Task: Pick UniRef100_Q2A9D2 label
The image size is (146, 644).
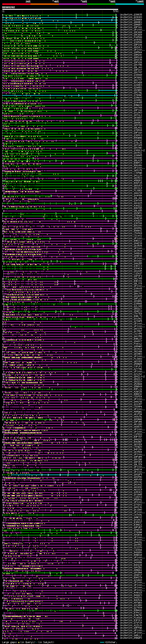Action: point(131,100)
